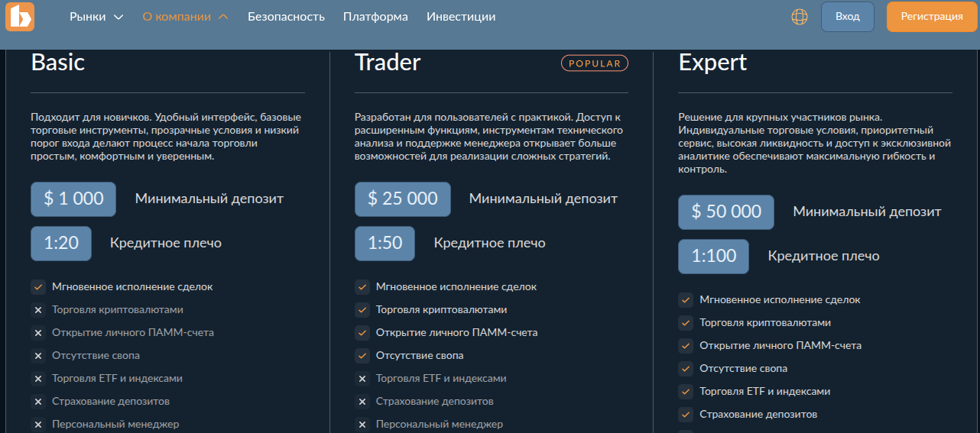Click the X icon beside Basic's Открытие личного ПАММ-счета
Viewport: 980px width, 433px height.
(38, 333)
